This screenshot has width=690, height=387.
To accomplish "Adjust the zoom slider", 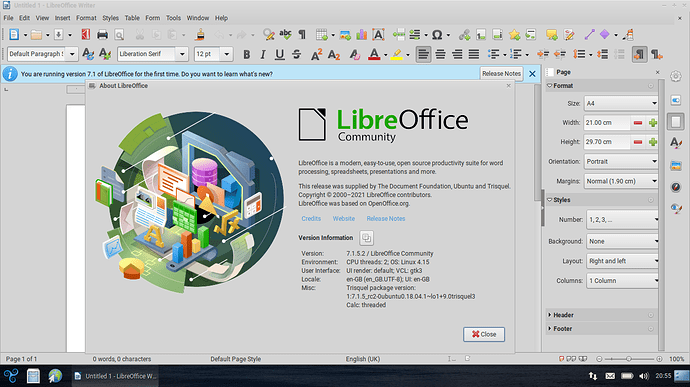I will pyautogui.click(x=629, y=359).
